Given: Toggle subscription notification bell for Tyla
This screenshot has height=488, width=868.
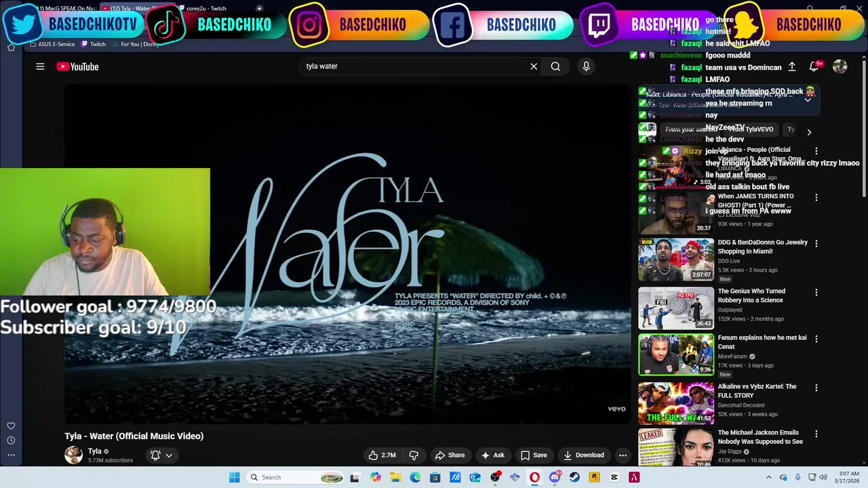Looking at the screenshot, I should [x=155, y=455].
